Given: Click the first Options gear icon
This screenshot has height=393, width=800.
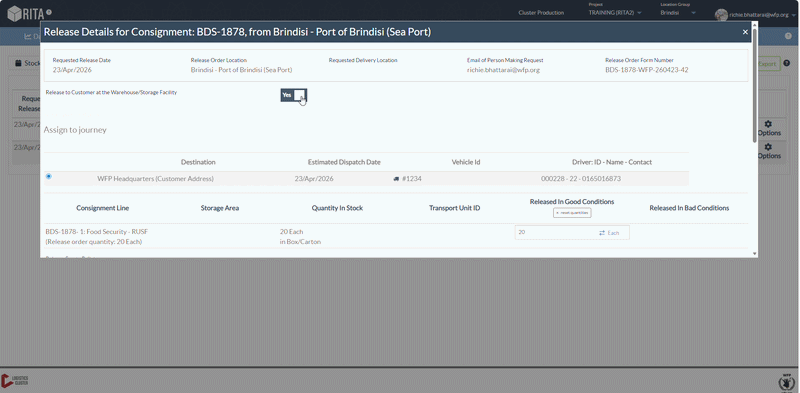Looking at the screenshot, I should point(769,124).
